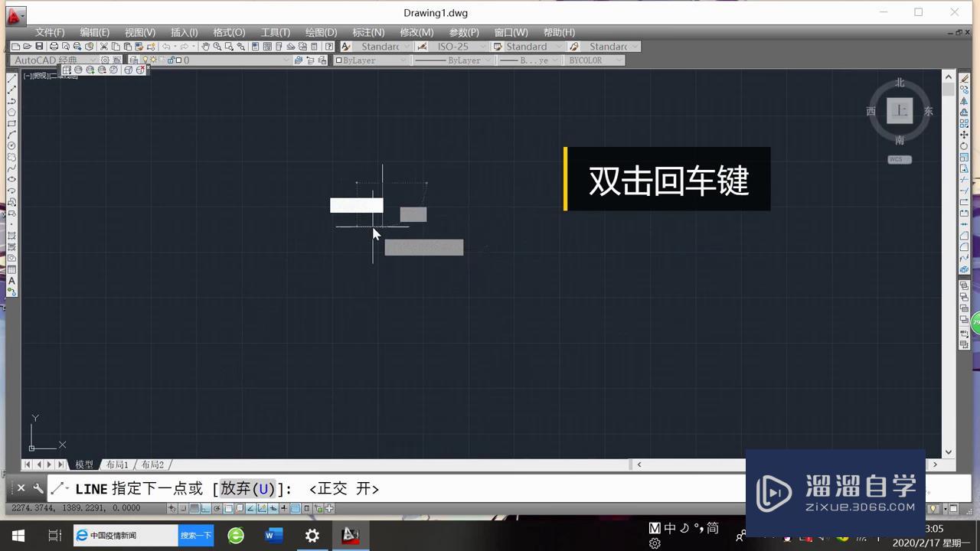Open the 绘图(D) menu
Viewport: 980px width, 551px height.
pyautogui.click(x=321, y=32)
